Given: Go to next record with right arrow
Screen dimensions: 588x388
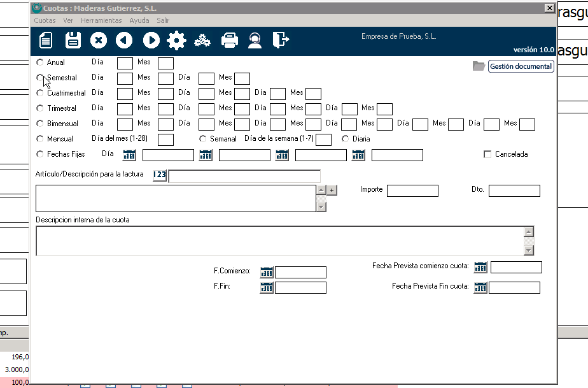Looking at the screenshot, I should 151,41.
